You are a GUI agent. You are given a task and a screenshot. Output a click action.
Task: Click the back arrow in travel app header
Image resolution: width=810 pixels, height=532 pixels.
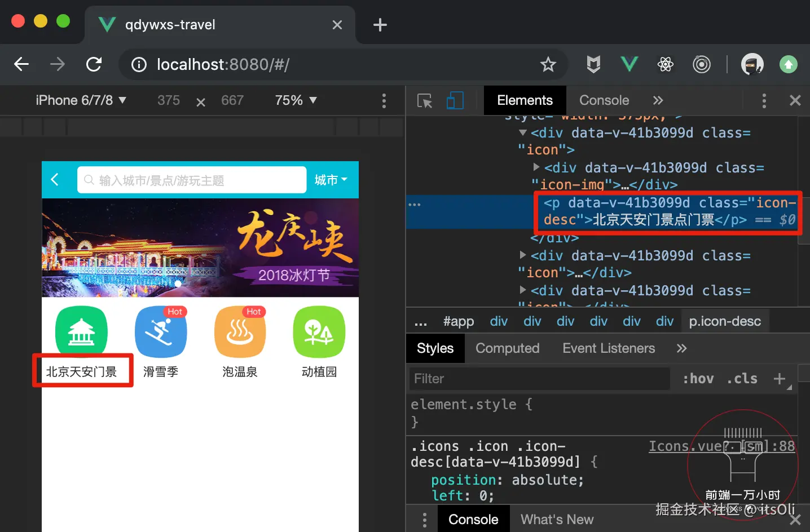coord(55,180)
